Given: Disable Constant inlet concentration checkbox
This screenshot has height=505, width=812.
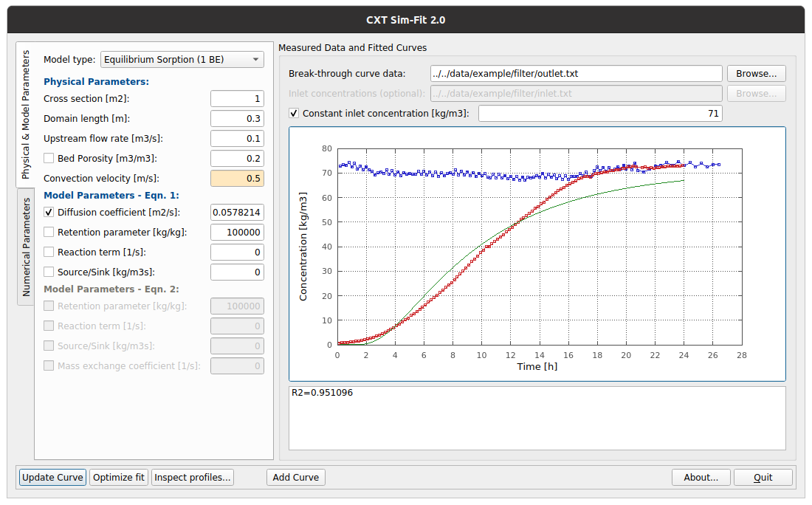Looking at the screenshot, I should pos(294,114).
